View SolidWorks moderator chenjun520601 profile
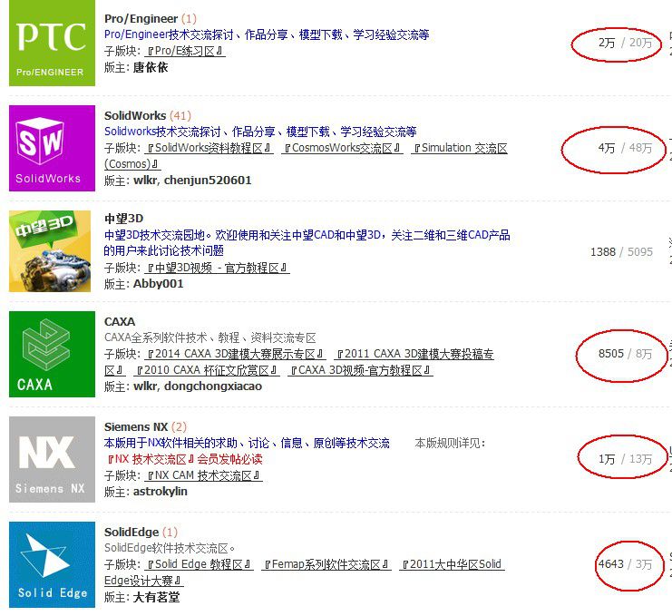This screenshot has width=672, height=616. pyautogui.click(x=208, y=181)
